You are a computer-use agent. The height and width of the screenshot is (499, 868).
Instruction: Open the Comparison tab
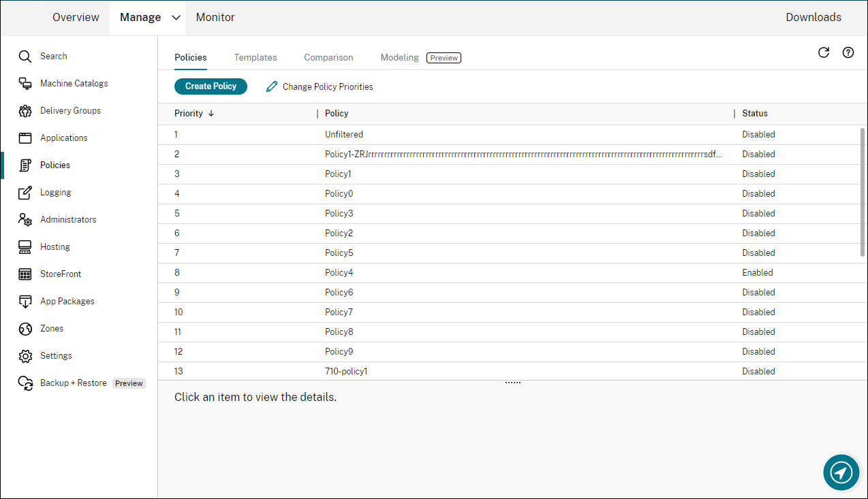[x=328, y=58]
